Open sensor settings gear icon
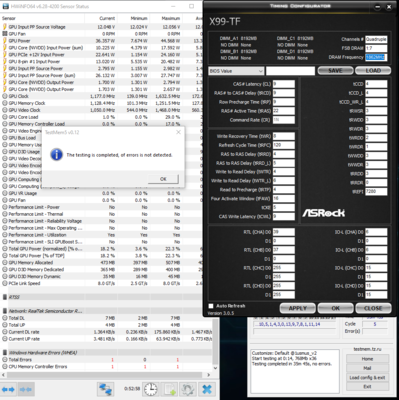Viewport: 399px width, 400px height. pyautogui.click(x=188, y=389)
